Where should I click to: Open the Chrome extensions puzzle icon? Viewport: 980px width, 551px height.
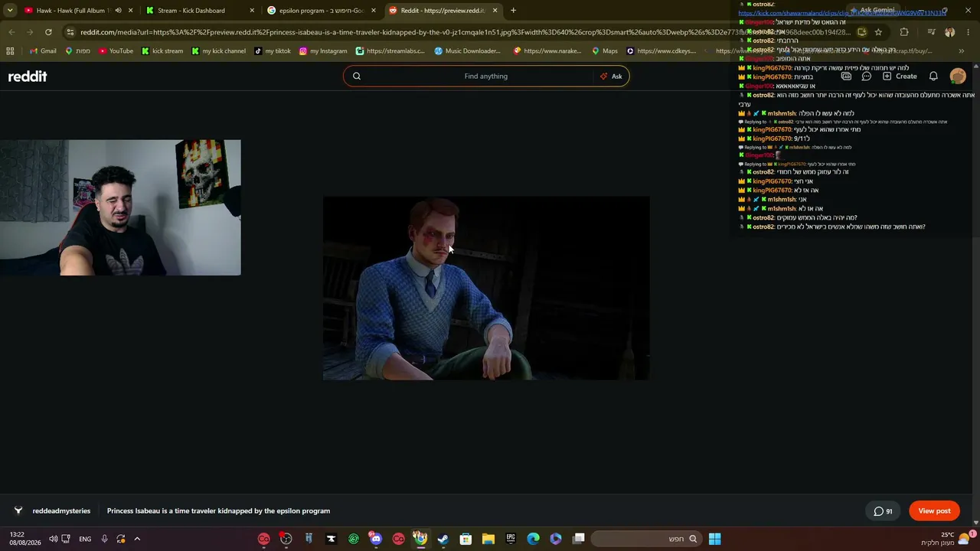click(904, 32)
